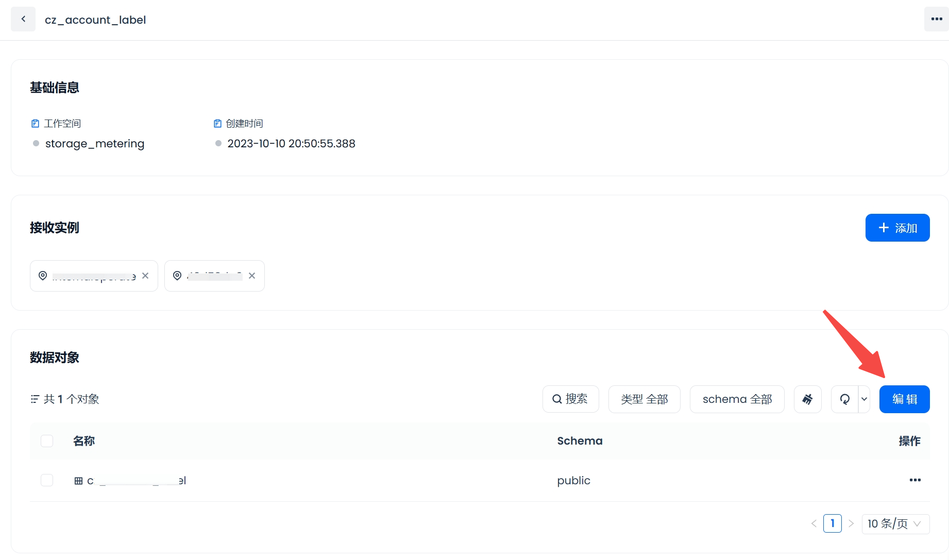Screen dimensions: 949x560
Task: Click the table icon in the data row
Action: [78, 481]
